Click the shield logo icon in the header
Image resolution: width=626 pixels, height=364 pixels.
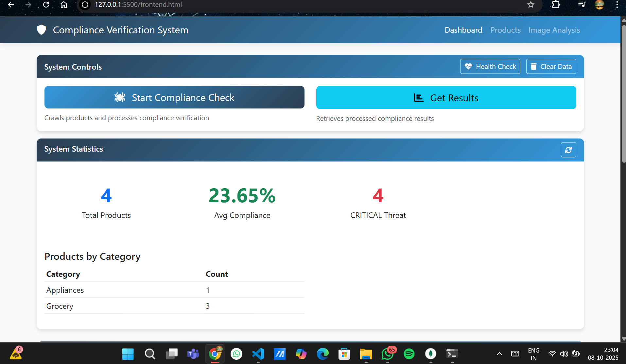pyautogui.click(x=41, y=29)
